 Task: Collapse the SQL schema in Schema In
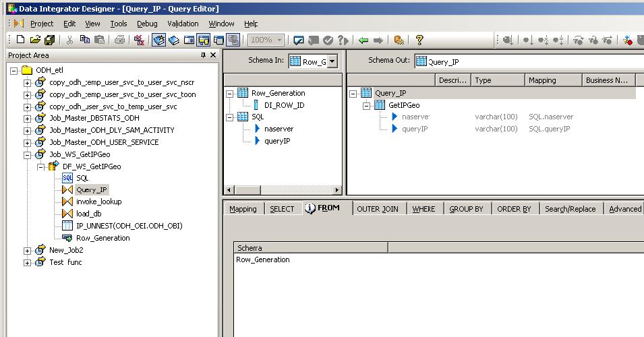(230, 118)
